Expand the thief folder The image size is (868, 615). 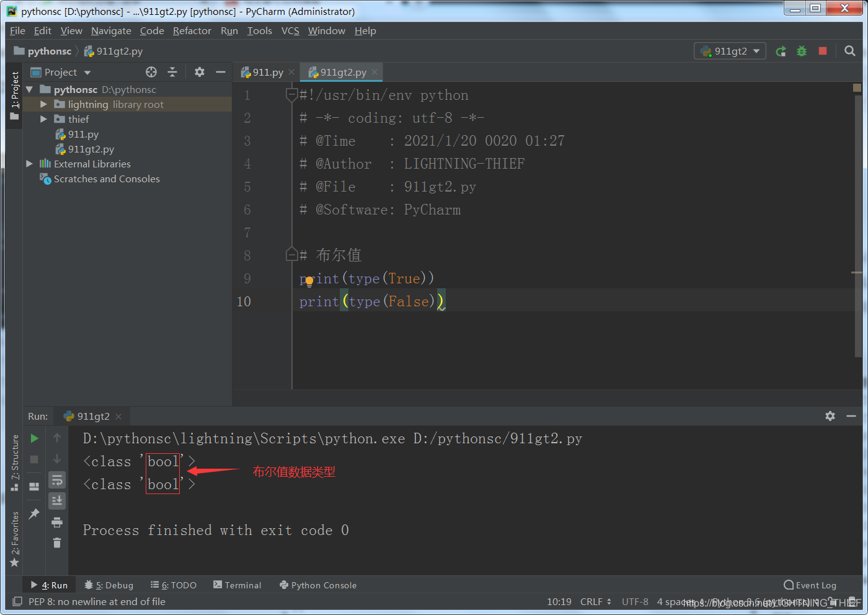(43, 119)
